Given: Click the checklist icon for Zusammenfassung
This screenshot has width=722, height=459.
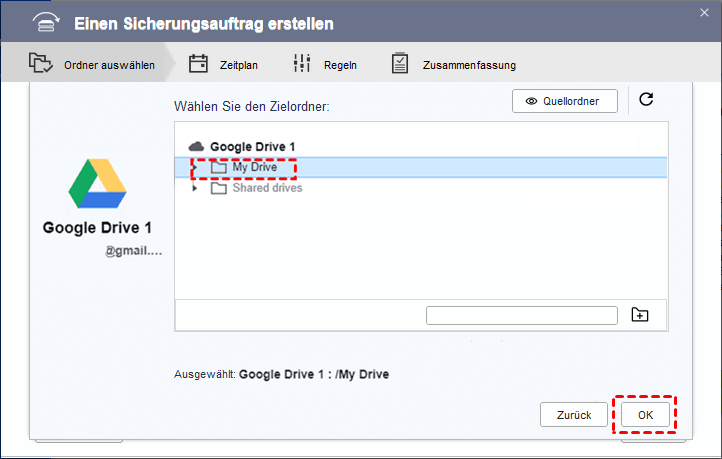Looking at the screenshot, I should pyautogui.click(x=400, y=64).
